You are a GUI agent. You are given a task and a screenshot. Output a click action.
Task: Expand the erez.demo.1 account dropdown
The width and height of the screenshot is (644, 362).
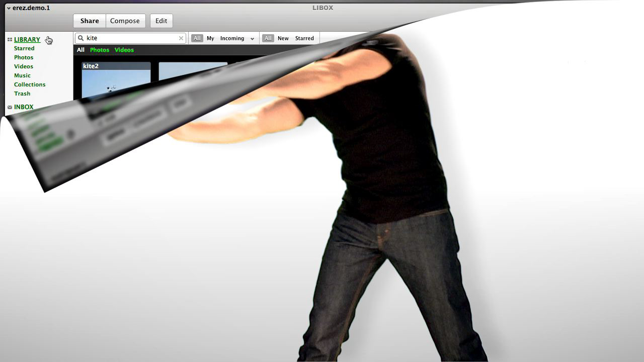point(9,8)
